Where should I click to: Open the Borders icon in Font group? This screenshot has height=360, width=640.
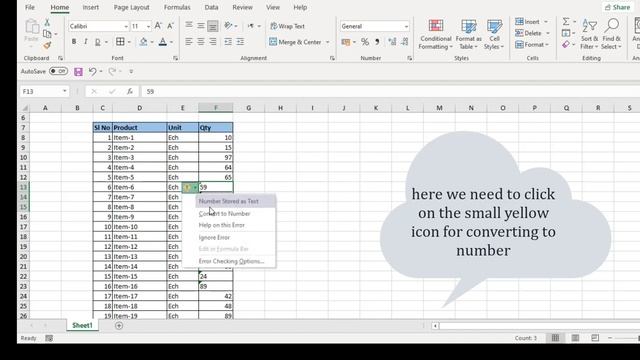[x=120, y=42]
